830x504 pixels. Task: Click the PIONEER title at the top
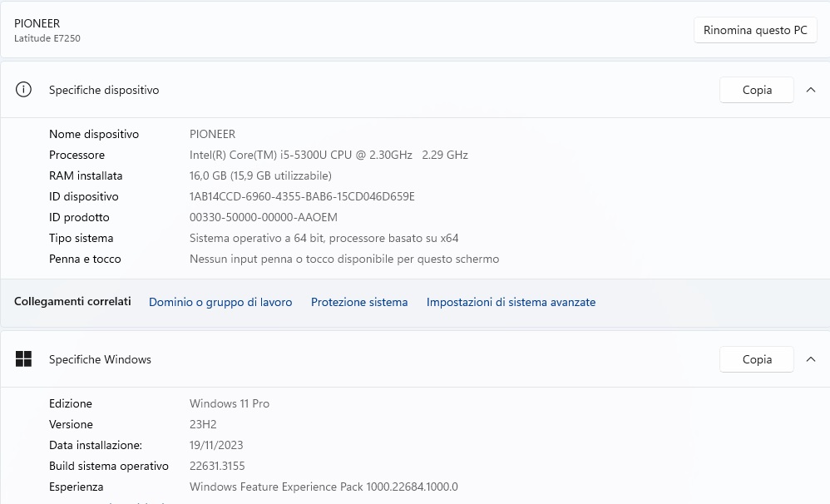tap(37, 23)
